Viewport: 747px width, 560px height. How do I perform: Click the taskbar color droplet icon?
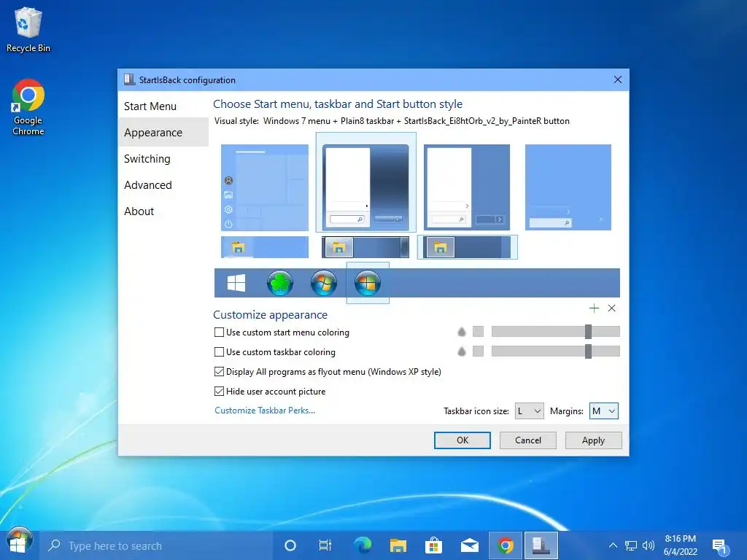[462, 351]
